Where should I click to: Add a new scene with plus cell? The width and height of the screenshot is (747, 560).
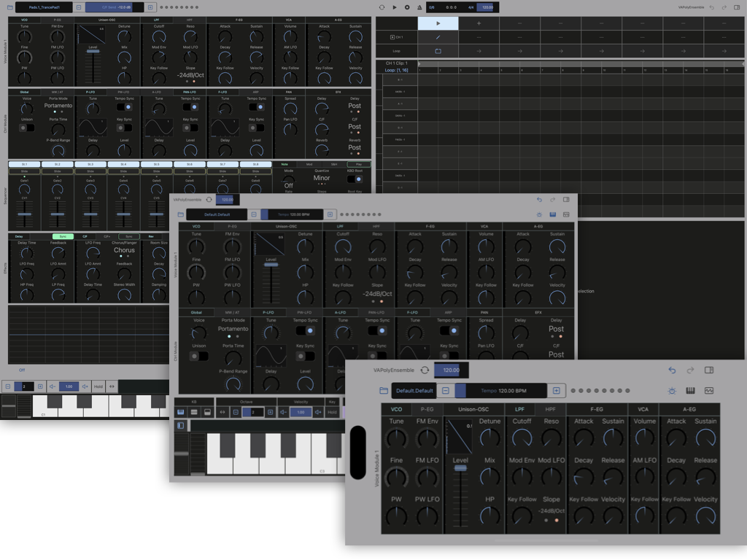479,23
